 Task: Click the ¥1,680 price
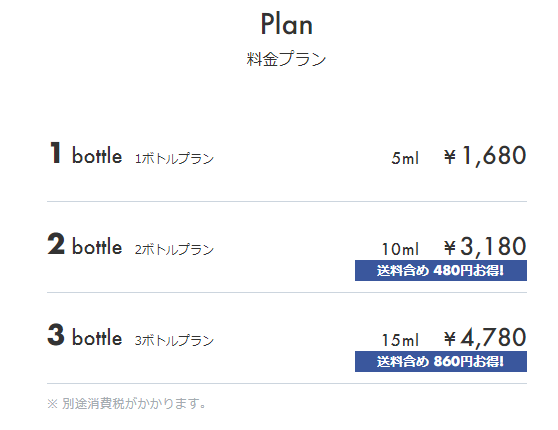(x=485, y=156)
